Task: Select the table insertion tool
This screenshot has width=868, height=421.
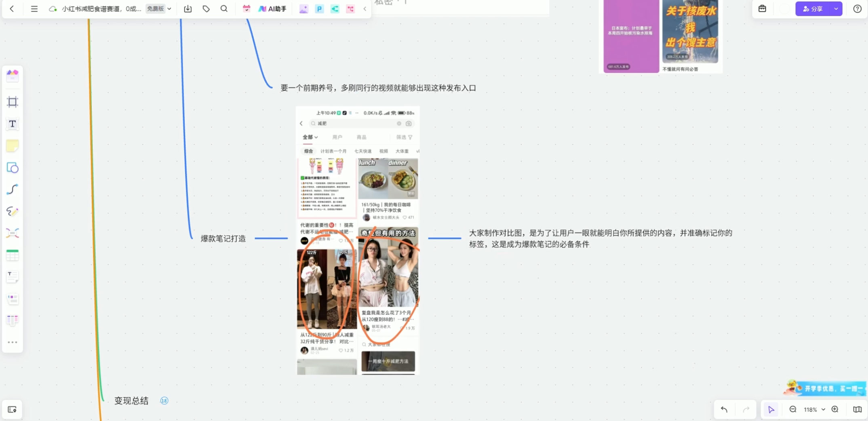Action: pos(13,255)
